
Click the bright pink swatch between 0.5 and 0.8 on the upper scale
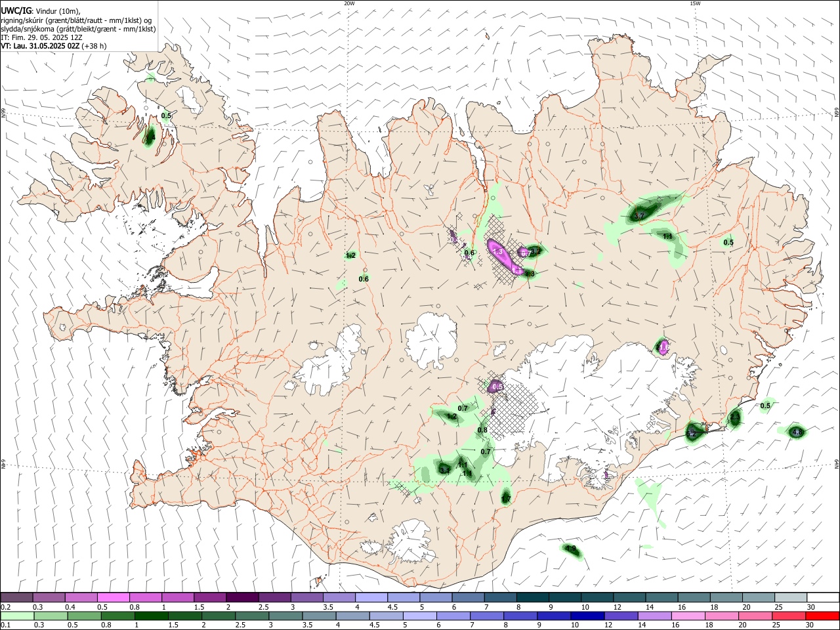pyautogui.click(x=113, y=597)
